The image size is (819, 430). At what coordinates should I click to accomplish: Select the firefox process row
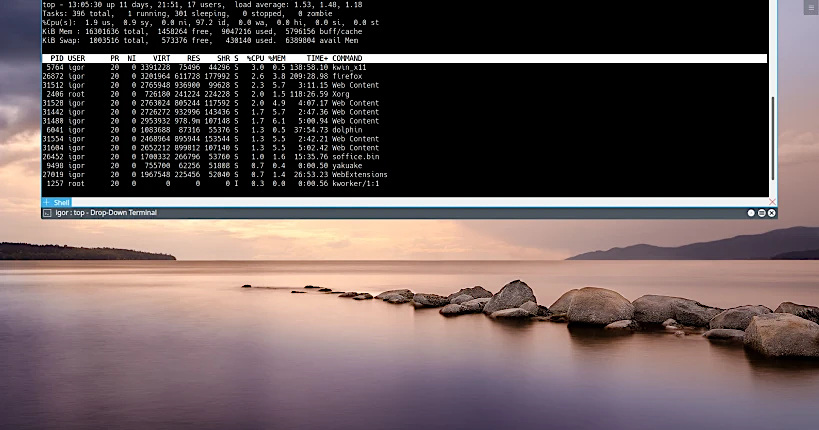pyautogui.click(x=210, y=76)
